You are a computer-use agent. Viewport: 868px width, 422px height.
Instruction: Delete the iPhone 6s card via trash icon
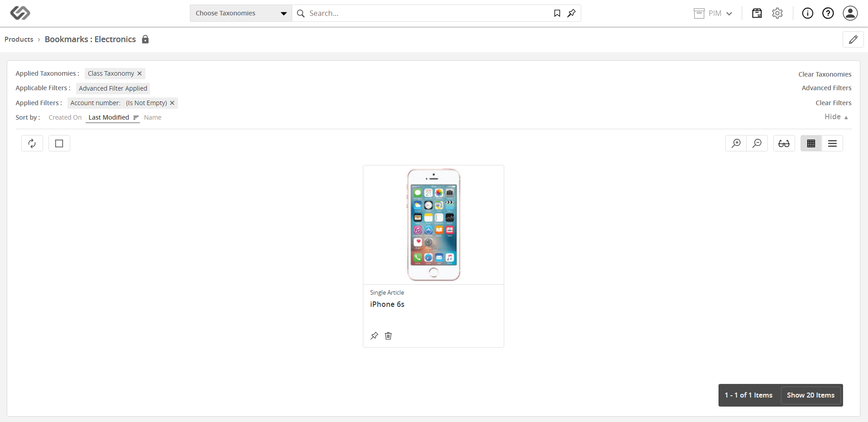click(x=388, y=336)
